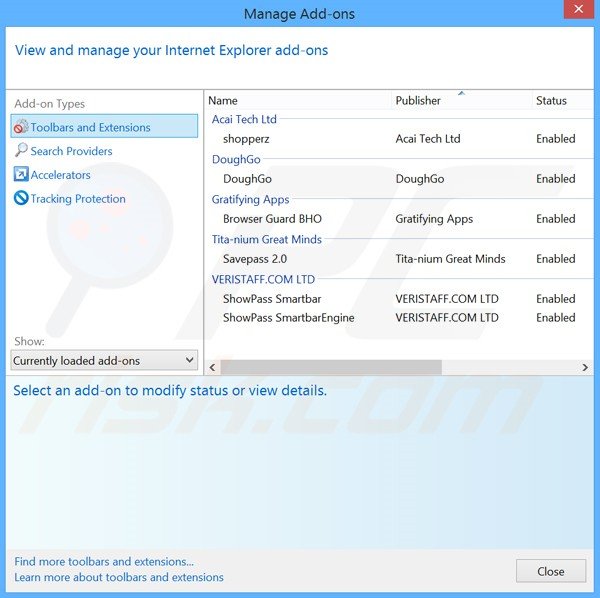
Task: Open Learn more about toolbars and extensions
Action: (119, 577)
